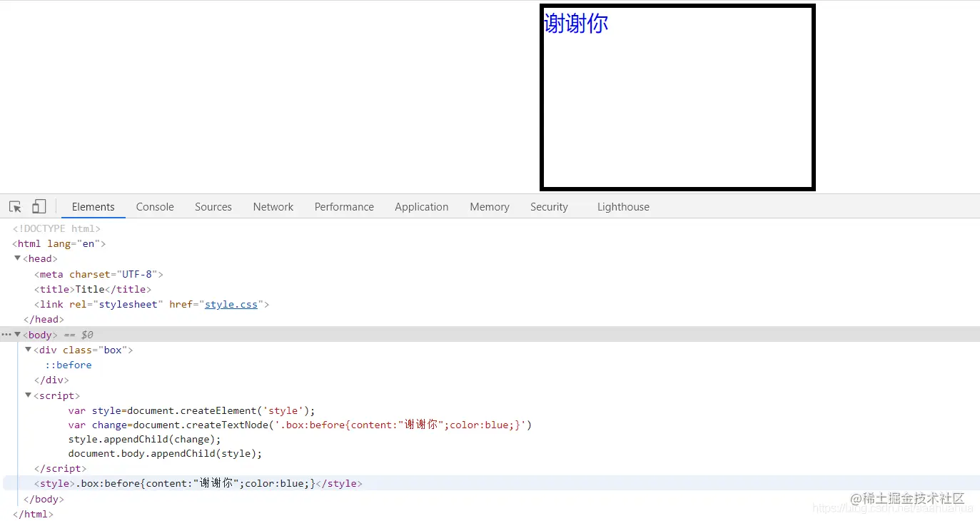This screenshot has width=980, height=521.
Task: Select the ::before pseudo-element node
Action: pos(69,365)
